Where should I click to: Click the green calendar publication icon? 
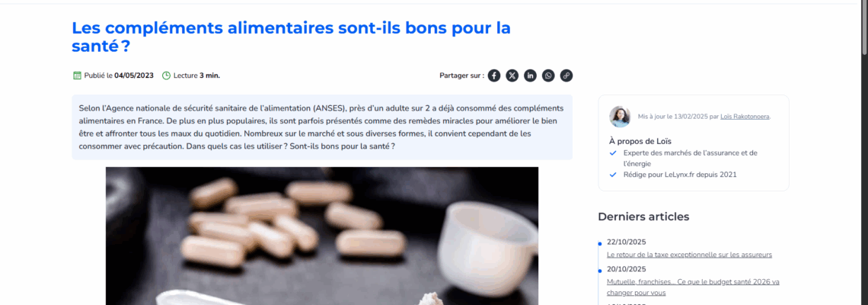tap(78, 75)
